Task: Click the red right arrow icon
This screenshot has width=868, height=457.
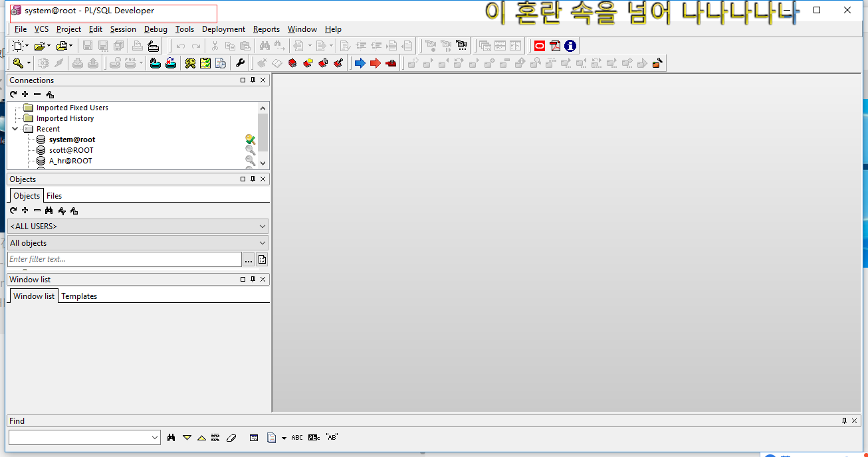Action: (x=376, y=63)
